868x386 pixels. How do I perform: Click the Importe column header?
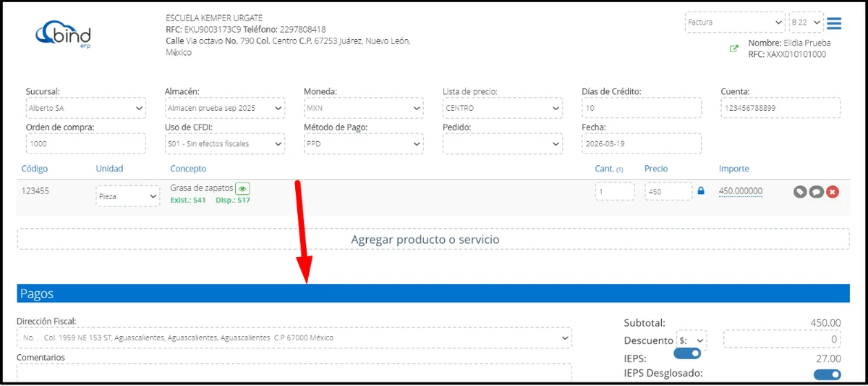(734, 169)
